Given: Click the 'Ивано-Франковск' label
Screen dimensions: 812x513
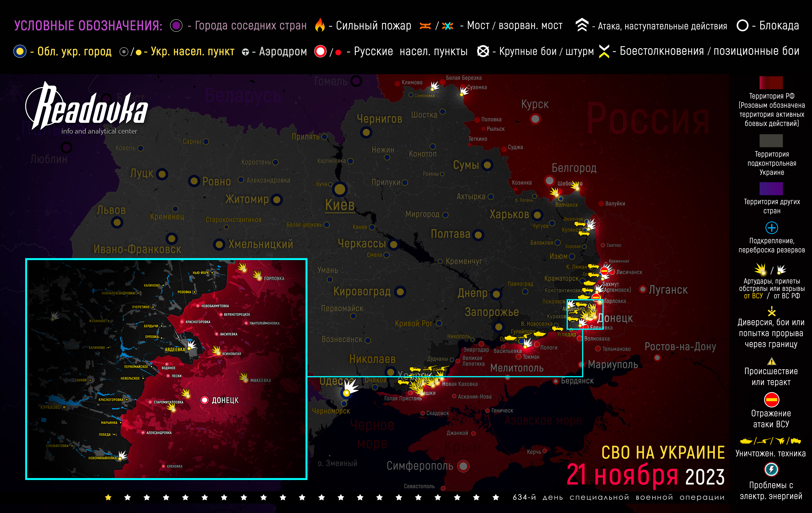Looking at the screenshot, I should click(137, 249).
